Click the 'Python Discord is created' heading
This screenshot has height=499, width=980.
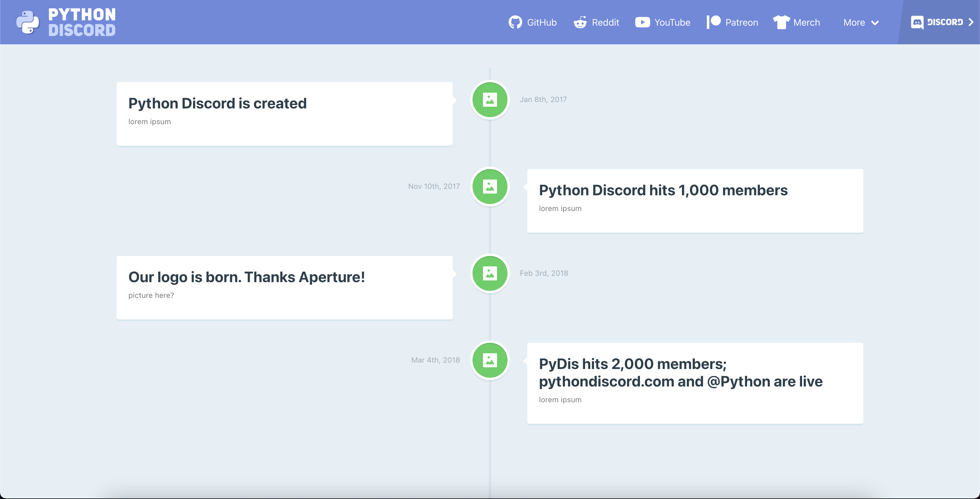[217, 103]
